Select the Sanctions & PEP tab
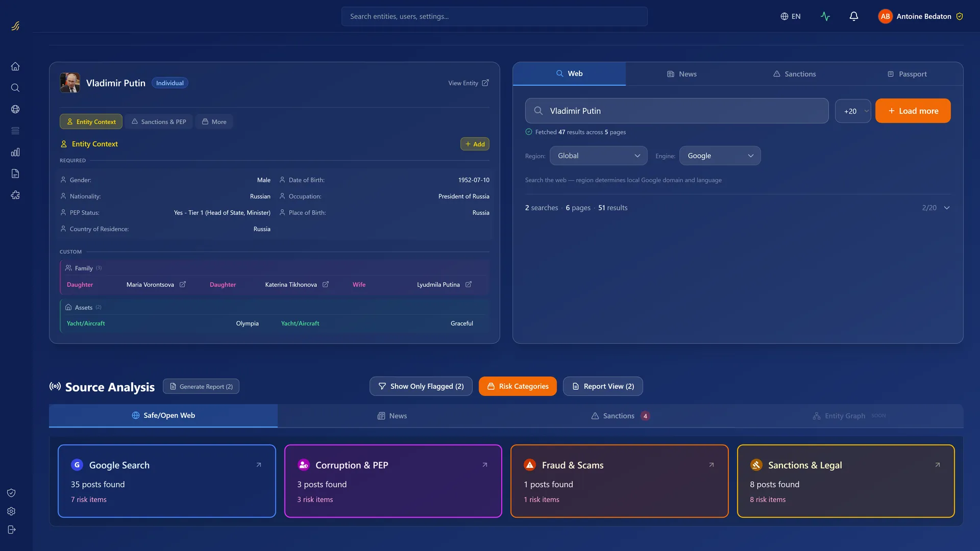Image resolution: width=980 pixels, height=551 pixels. tap(159, 121)
